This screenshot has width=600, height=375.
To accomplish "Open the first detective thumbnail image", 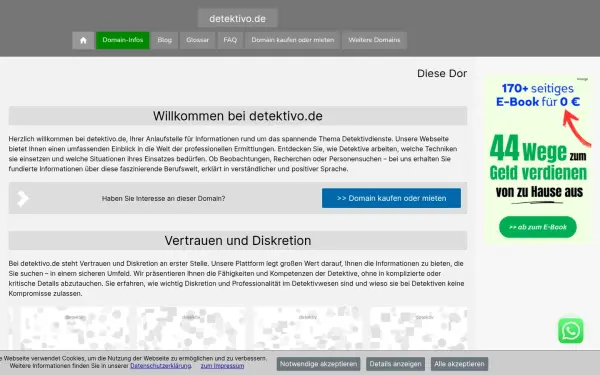I will click(74, 328).
